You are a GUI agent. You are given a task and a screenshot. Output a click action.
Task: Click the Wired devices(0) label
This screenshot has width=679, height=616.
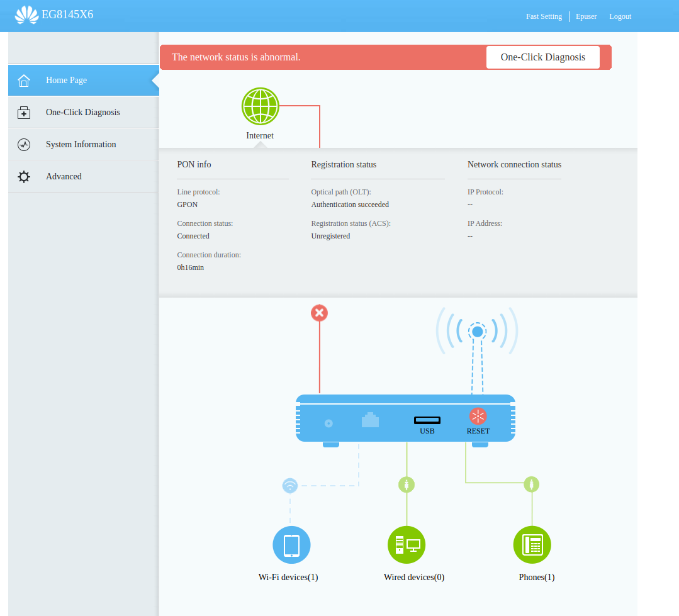point(414,578)
